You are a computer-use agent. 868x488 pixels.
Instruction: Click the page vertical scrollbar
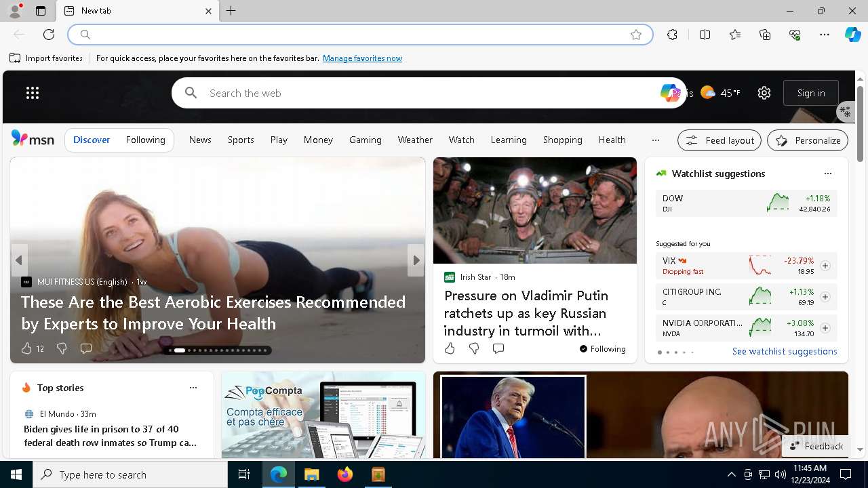point(860,124)
